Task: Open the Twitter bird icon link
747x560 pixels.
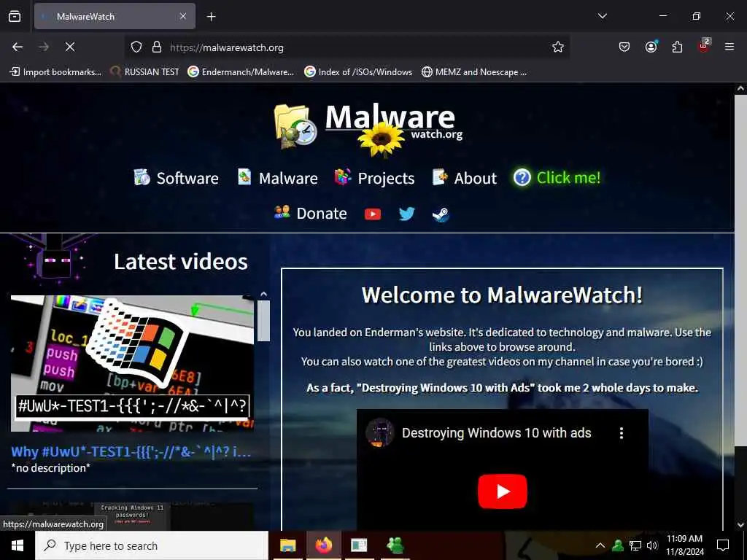Action: pyautogui.click(x=406, y=214)
